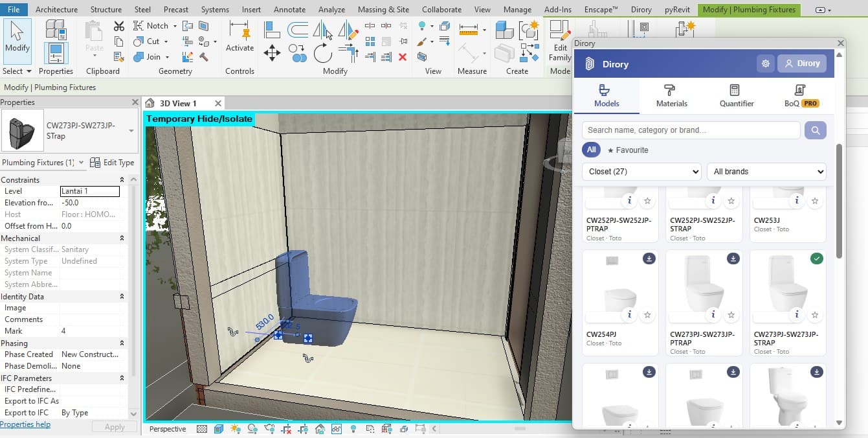Open Dirory settings gear icon
Viewport: 868px width, 438px height.
[x=766, y=63]
